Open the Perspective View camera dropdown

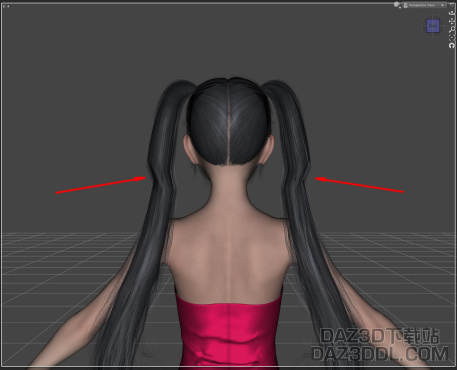click(425, 5)
